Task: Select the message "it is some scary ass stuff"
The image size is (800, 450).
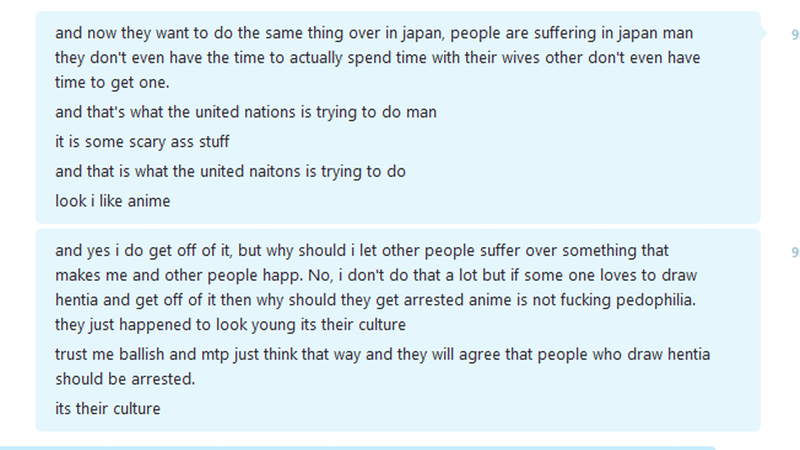Action: tap(142, 142)
